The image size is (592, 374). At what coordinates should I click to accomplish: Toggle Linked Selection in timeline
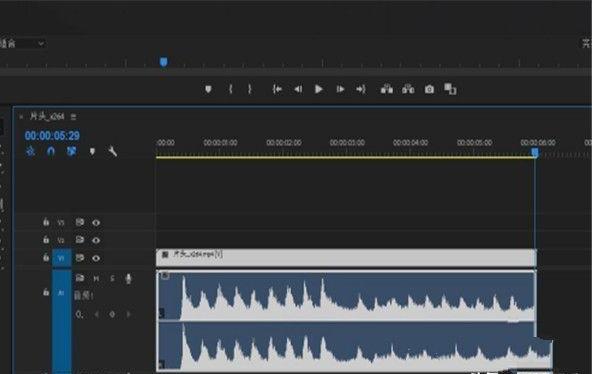coord(71,152)
